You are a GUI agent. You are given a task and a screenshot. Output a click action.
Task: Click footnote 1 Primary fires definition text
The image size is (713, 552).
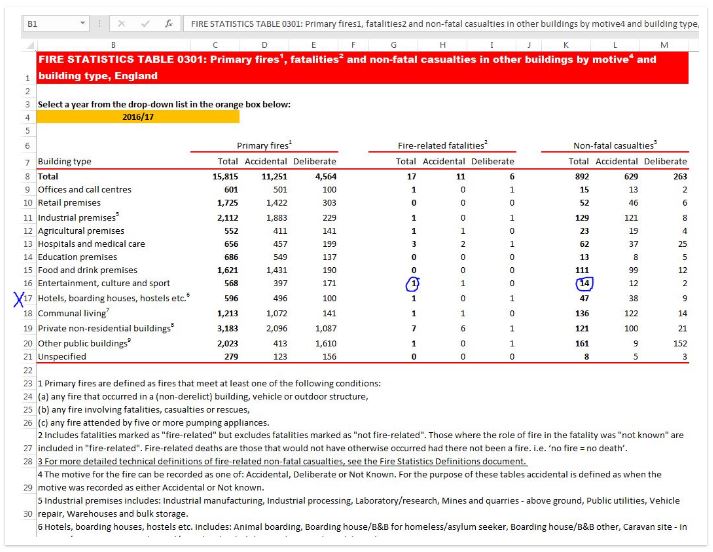click(x=209, y=383)
